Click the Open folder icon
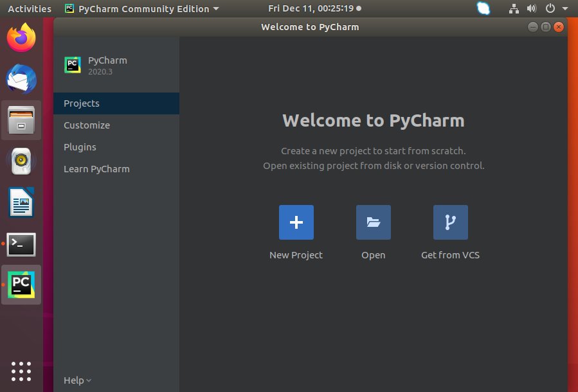 pos(373,222)
